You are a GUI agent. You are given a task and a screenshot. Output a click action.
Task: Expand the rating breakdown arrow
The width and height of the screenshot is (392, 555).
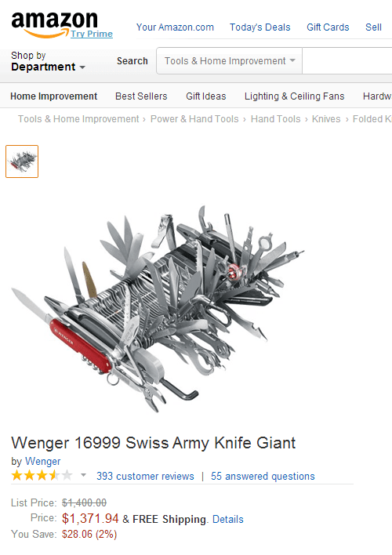83,475
